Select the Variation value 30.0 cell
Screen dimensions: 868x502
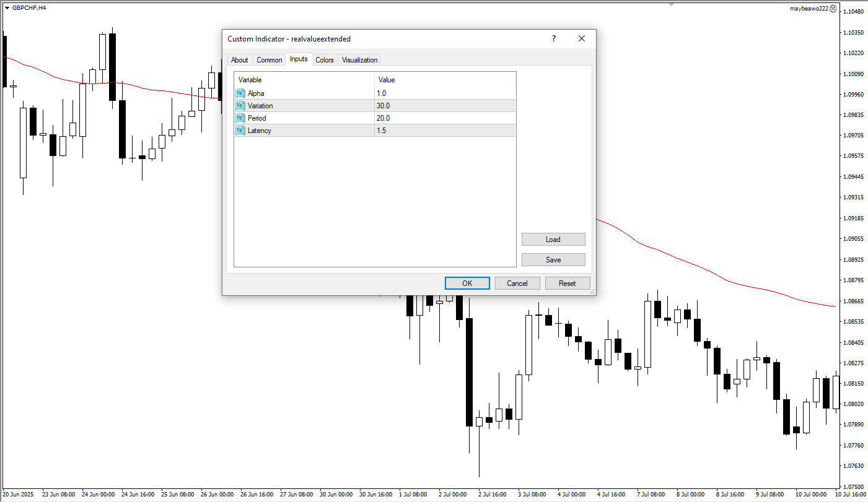coord(444,106)
